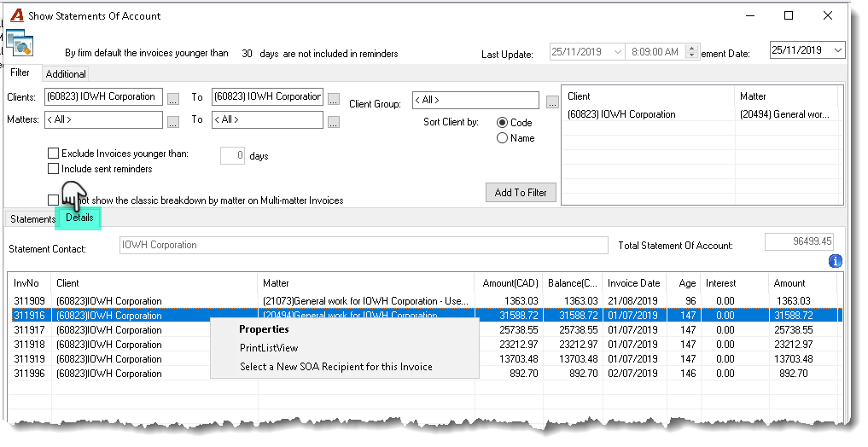Toggle Include sent reminders checkbox
Image resolution: width=868 pixels, height=447 pixels.
point(53,169)
